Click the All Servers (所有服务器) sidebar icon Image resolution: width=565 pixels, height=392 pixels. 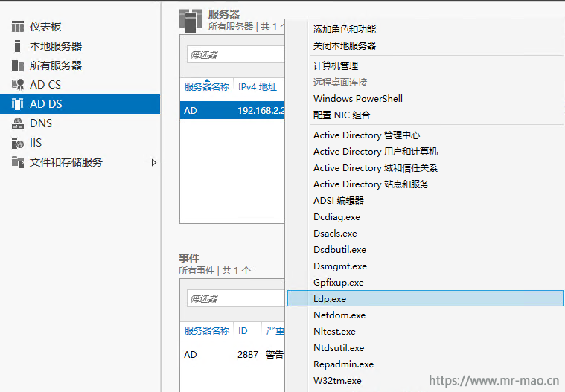[x=18, y=65]
